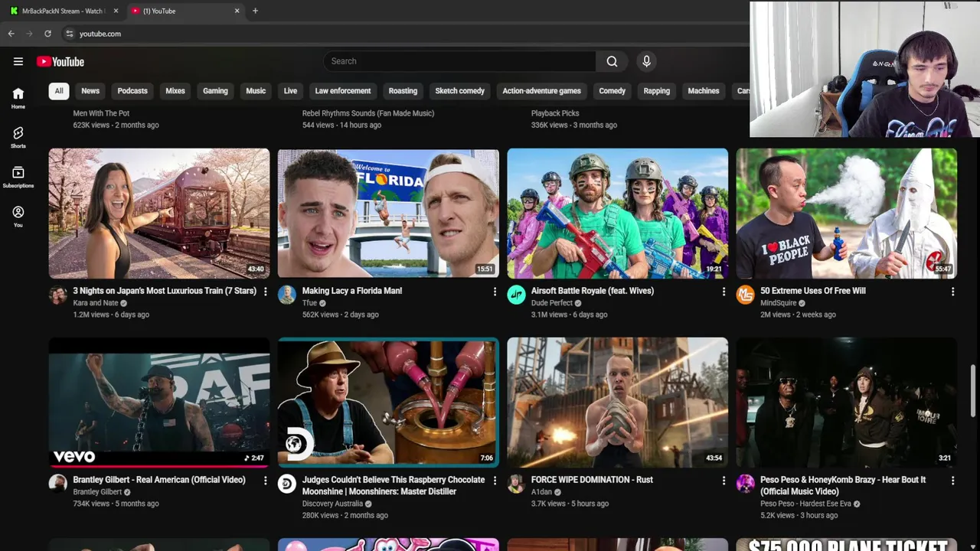Viewport: 980px width, 551px height.
Task: Open the Brantley Gilbert channel avatar
Action: (x=58, y=484)
